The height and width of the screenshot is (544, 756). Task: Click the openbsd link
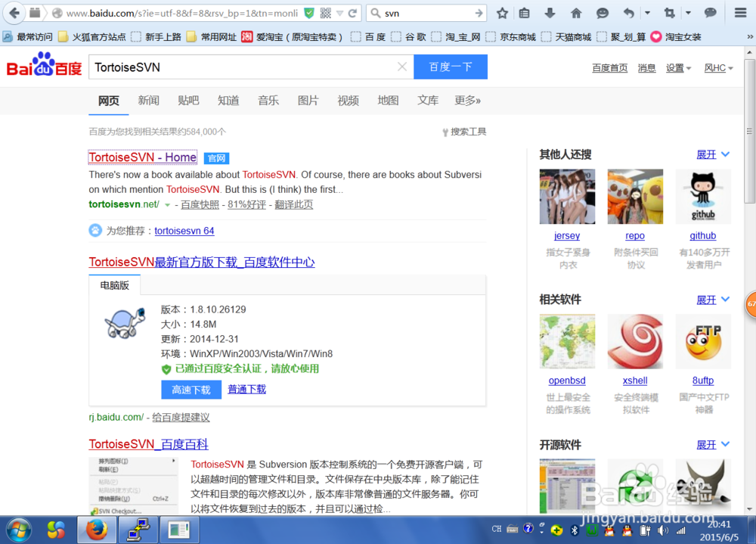coord(567,381)
